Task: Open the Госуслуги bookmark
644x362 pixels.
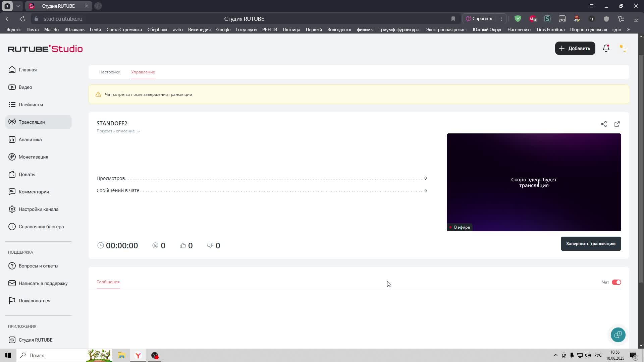Action: coord(246,29)
